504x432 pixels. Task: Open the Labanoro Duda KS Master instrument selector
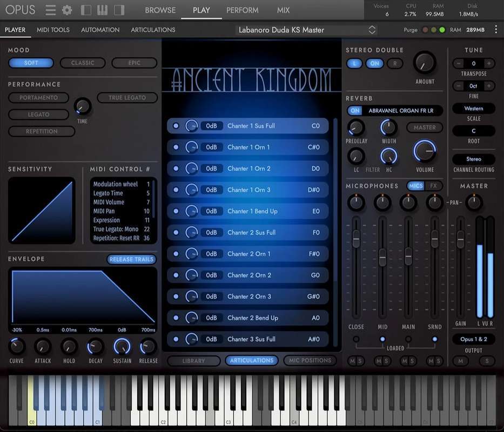pos(306,30)
